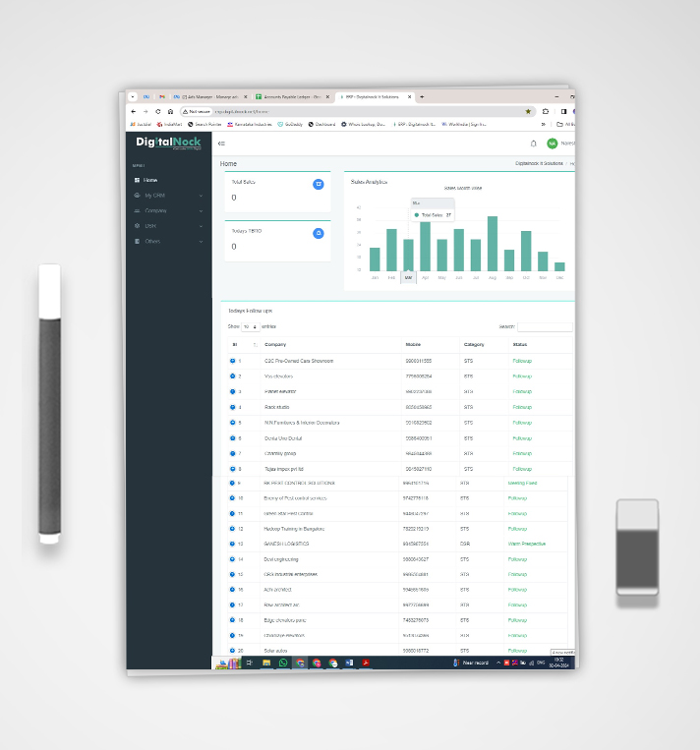
Task: Sort the table by Company column header
Action: tap(275, 345)
